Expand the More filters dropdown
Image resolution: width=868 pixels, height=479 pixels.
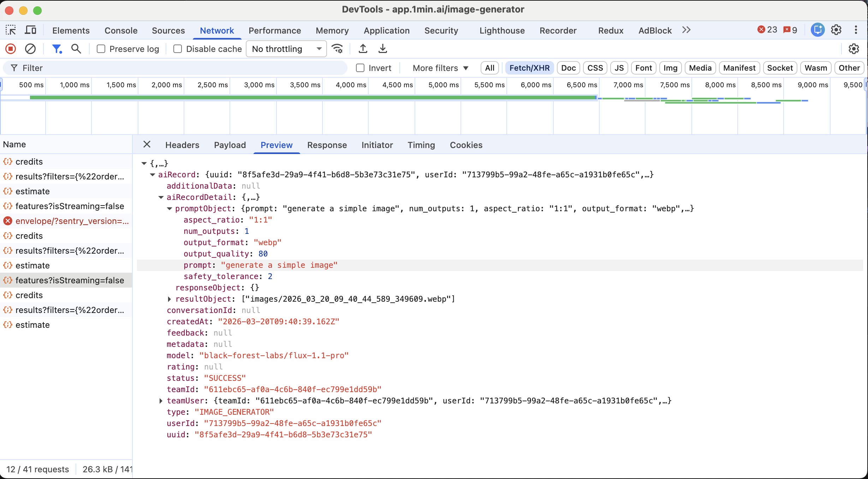(x=440, y=68)
